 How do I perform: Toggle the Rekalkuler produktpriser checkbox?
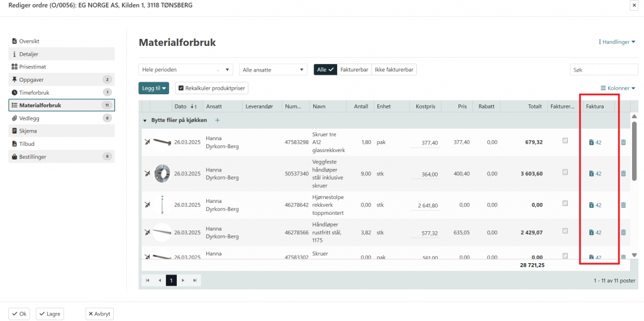[x=181, y=89]
